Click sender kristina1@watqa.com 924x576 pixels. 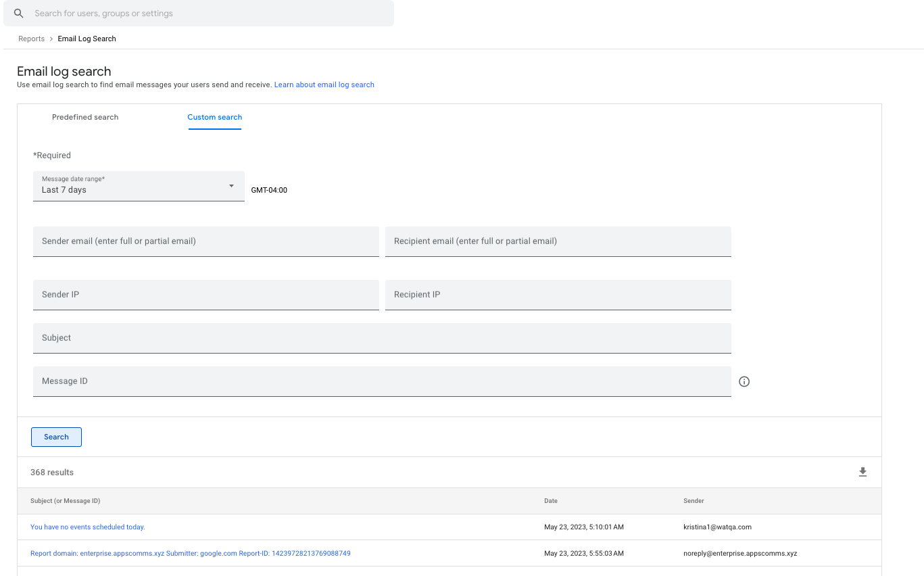(717, 527)
